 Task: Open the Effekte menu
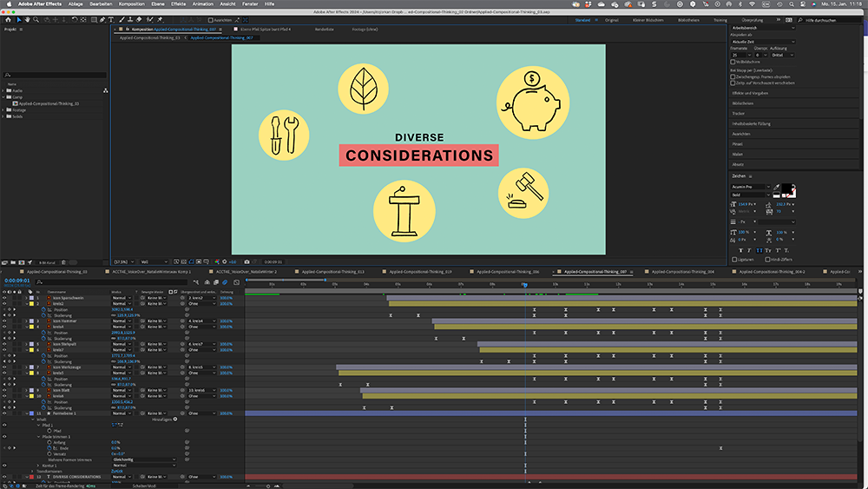click(x=178, y=3)
